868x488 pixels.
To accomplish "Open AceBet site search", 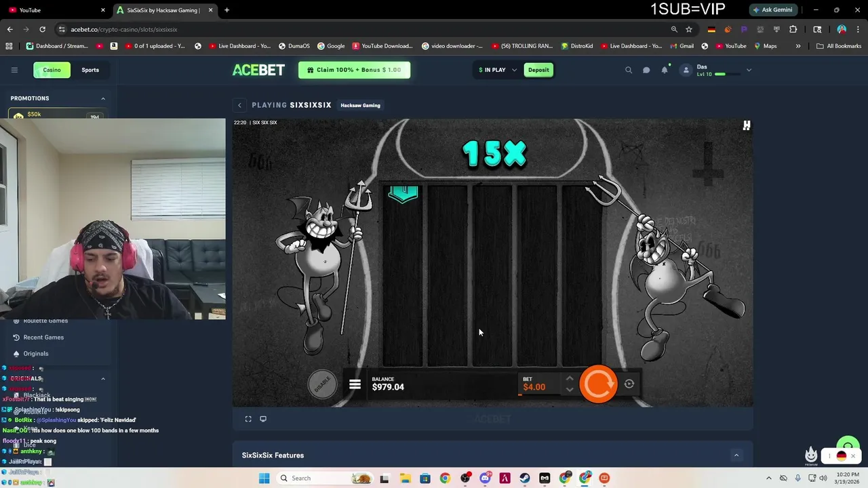I will tap(629, 70).
